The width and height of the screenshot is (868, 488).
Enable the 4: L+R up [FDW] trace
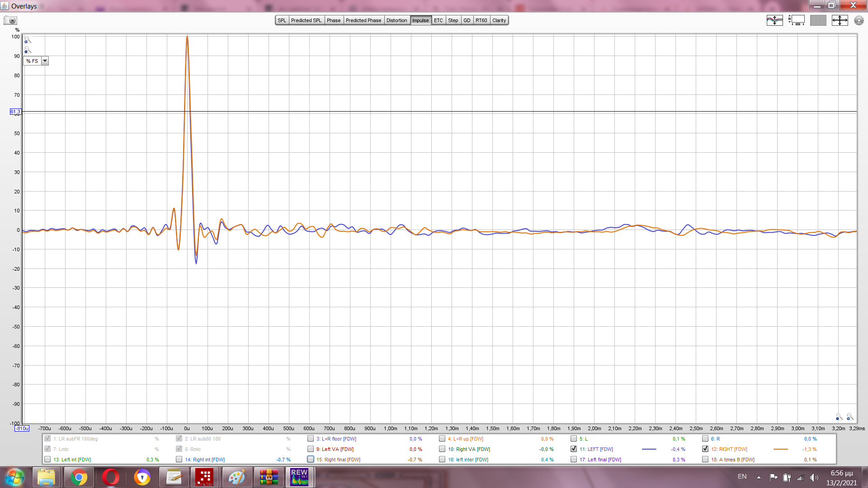pyautogui.click(x=442, y=438)
